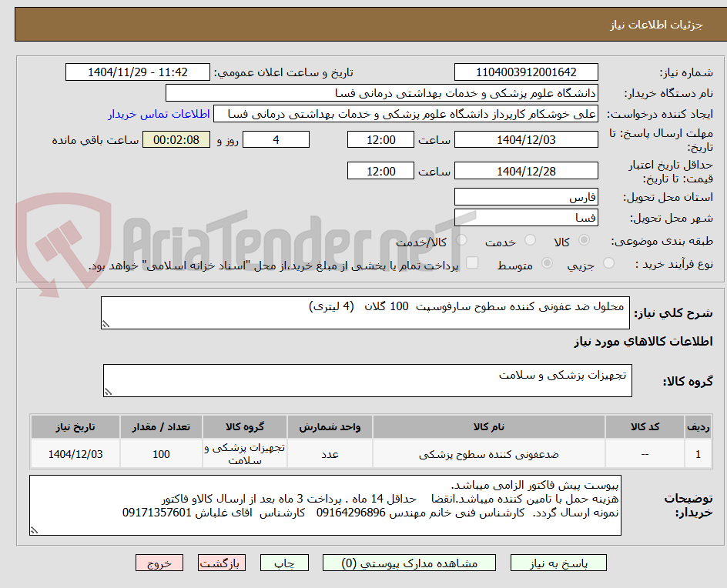Click the quantity cell 100
This screenshot has height=588, width=727.
pyautogui.click(x=161, y=454)
